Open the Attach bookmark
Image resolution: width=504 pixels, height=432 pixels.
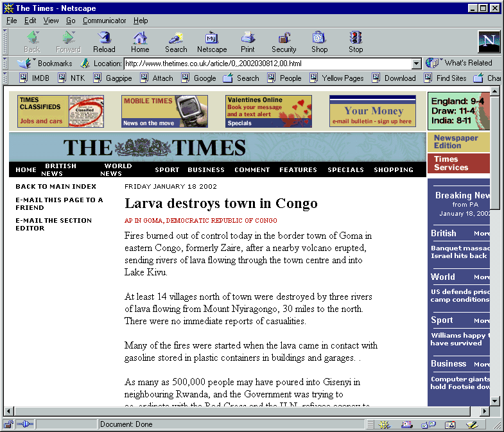[x=157, y=78]
